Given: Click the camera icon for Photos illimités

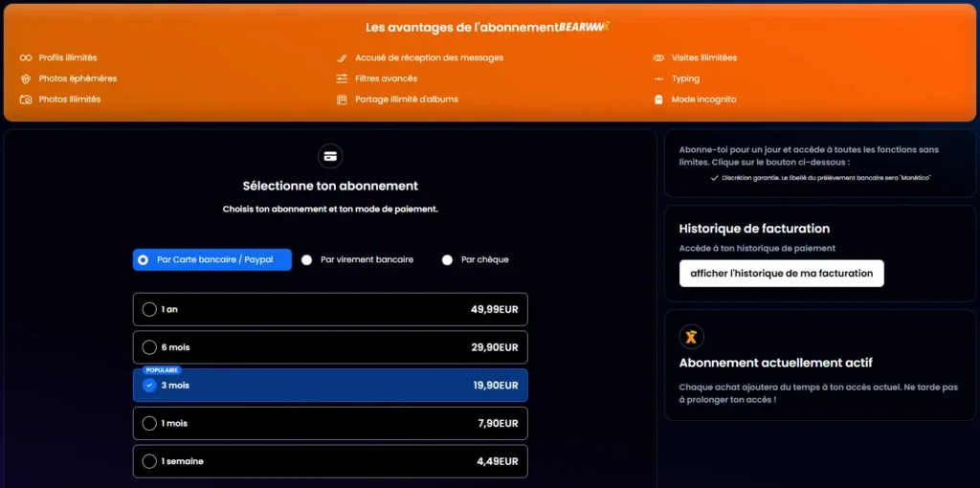Looking at the screenshot, I should [26, 100].
